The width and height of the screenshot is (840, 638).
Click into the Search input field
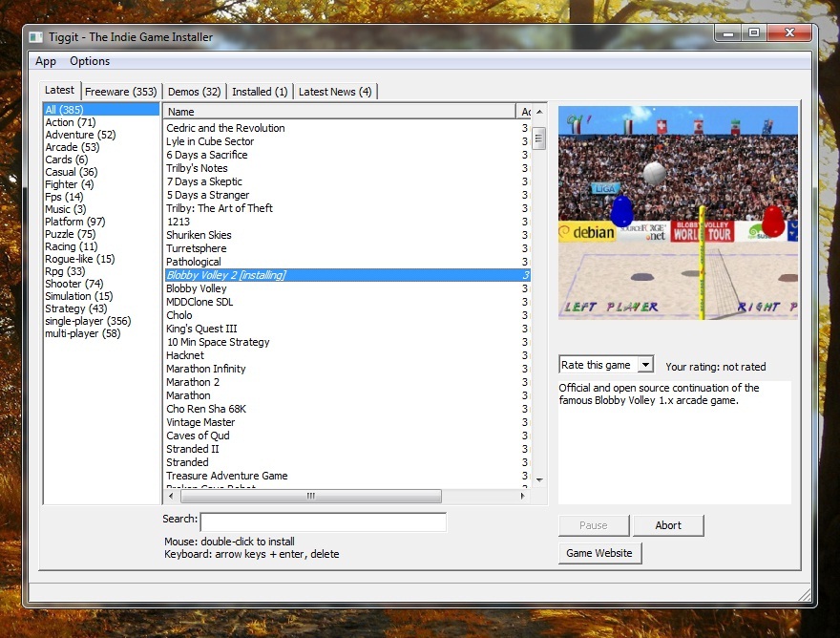coord(323,521)
